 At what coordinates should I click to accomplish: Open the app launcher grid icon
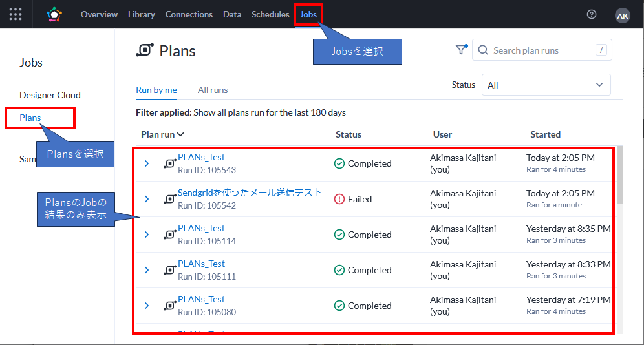pos(16,14)
